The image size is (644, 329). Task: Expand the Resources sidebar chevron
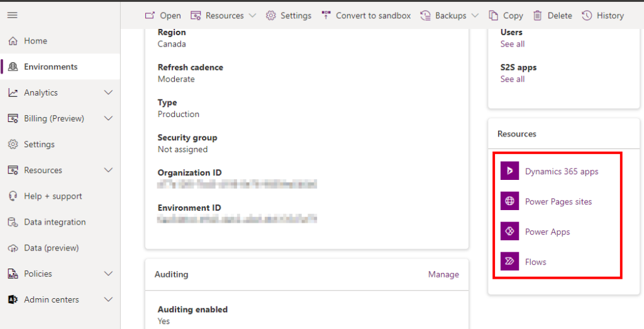(108, 170)
